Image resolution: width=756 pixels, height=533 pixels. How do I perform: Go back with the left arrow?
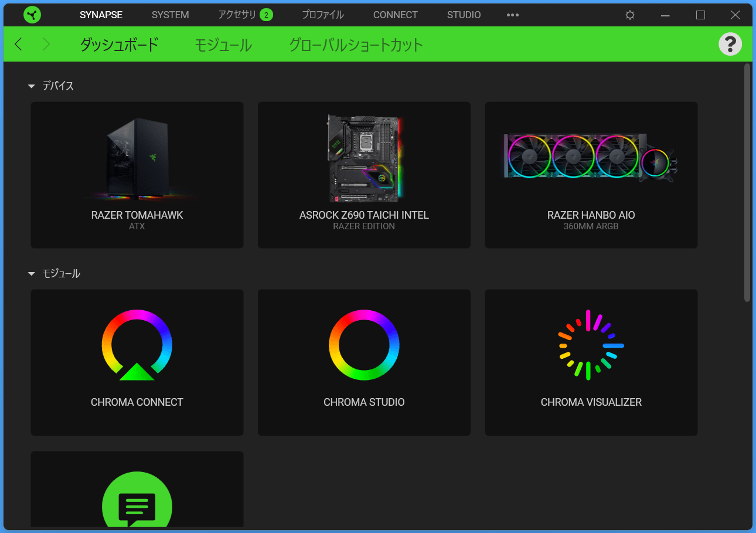[x=18, y=44]
